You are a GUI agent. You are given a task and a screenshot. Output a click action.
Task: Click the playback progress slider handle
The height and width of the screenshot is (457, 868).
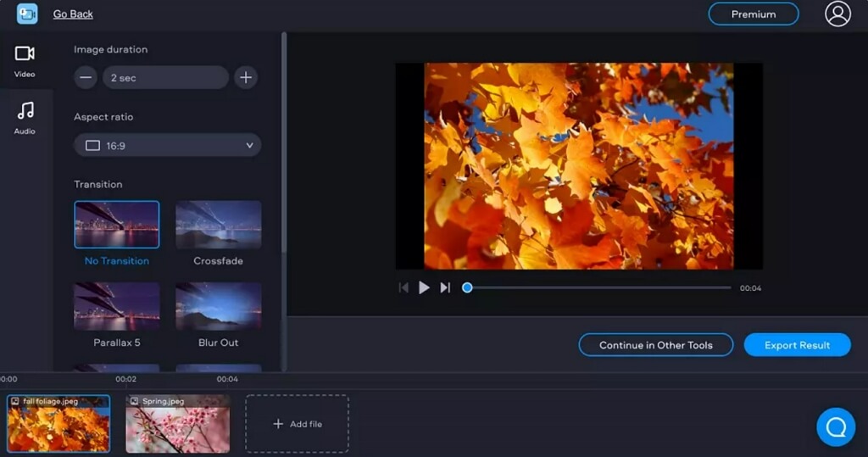pos(467,288)
